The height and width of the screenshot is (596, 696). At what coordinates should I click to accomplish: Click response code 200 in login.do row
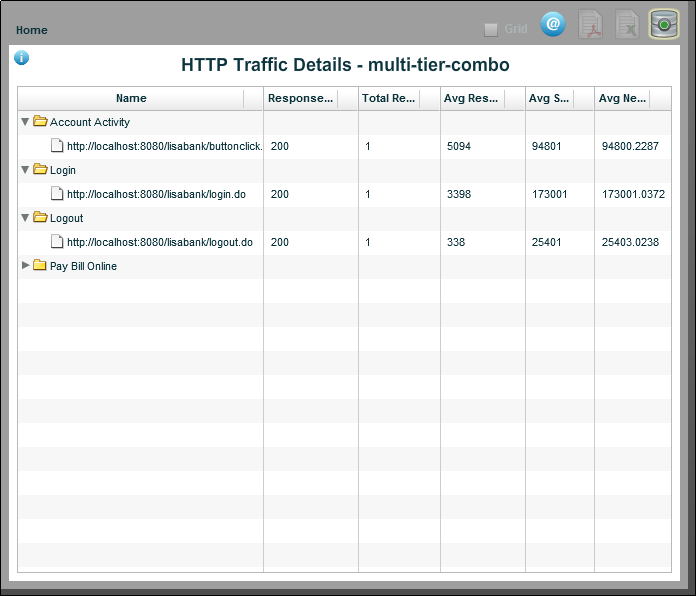coord(280,194)
